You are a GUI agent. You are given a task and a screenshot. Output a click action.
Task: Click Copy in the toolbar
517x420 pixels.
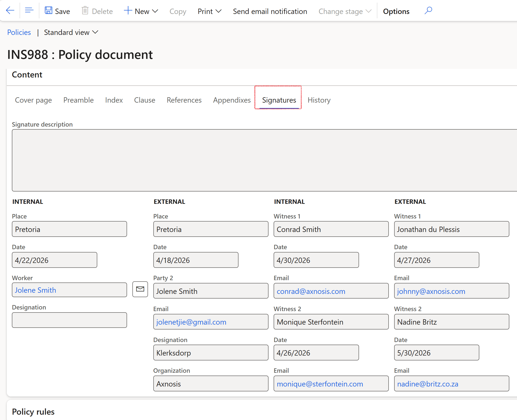tap(178, 11)
